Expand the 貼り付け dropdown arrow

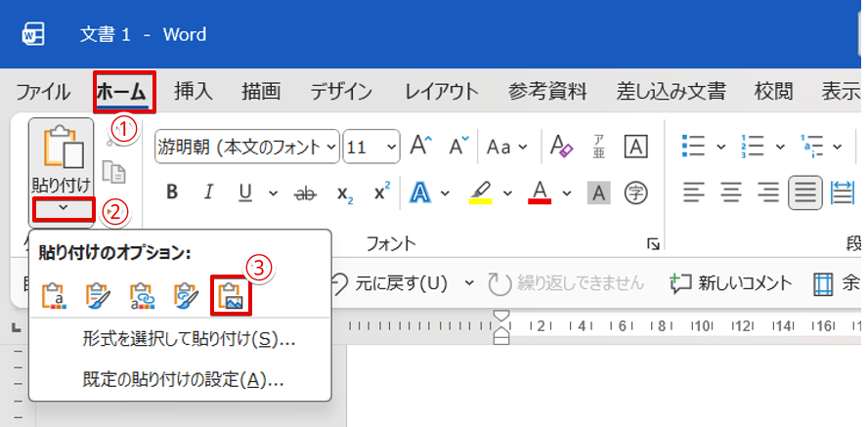pyautogui.click(x=64, y=208)
